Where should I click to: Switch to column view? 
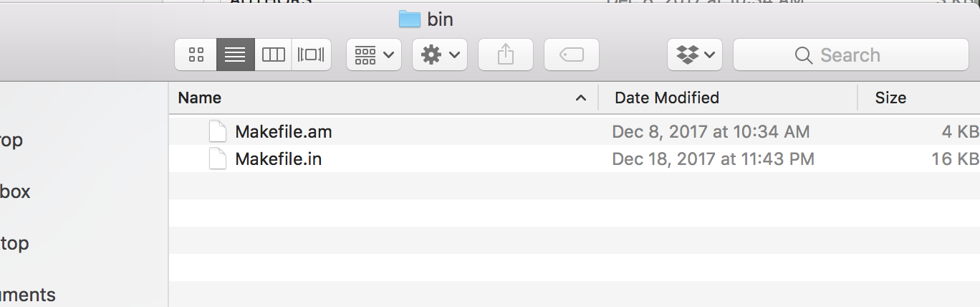[x=274, y=55]
